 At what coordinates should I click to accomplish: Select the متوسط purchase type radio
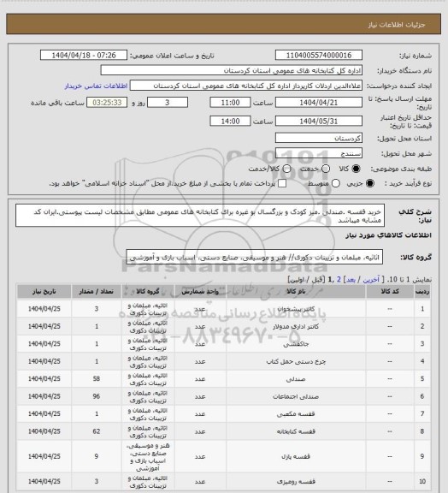pos(335,183)
